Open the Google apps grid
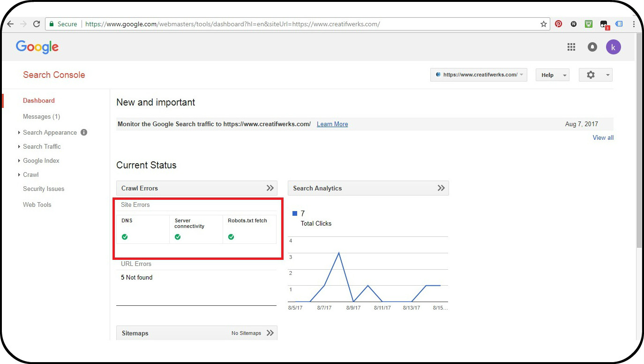 [571, 47]
